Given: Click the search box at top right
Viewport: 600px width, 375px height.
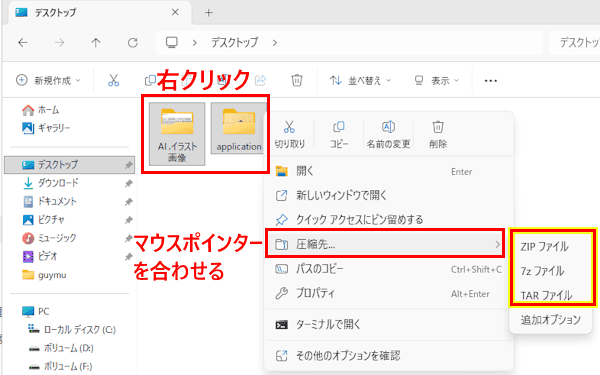Looking at the screenshot, I should [x=574, y=42].
